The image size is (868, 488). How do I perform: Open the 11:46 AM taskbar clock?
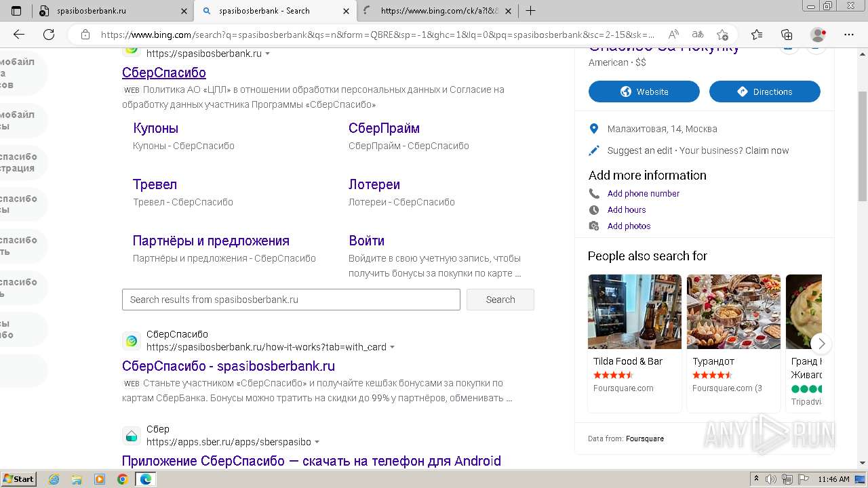pos(833,479)
